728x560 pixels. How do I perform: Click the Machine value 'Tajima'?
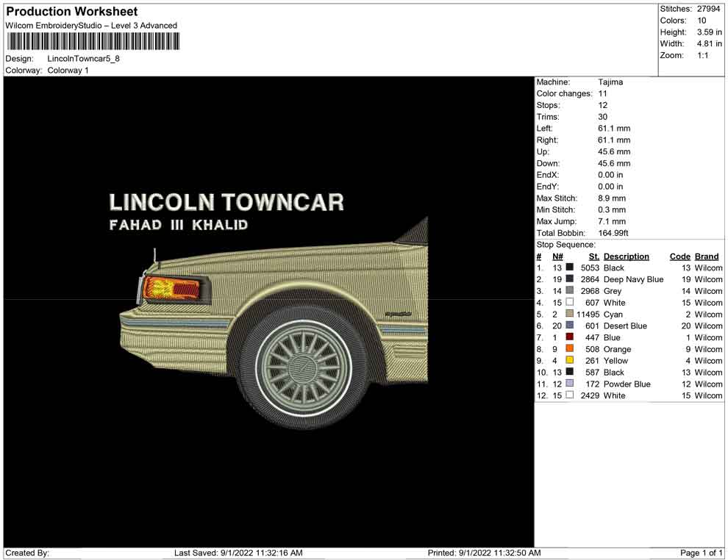[x=610, y=82]
